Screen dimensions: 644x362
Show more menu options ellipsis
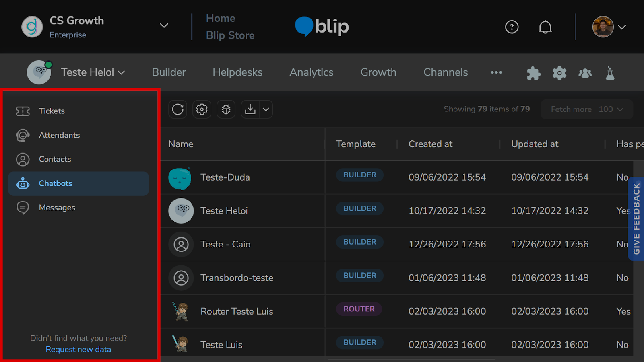pyautogui.click(x=496, y=72)
